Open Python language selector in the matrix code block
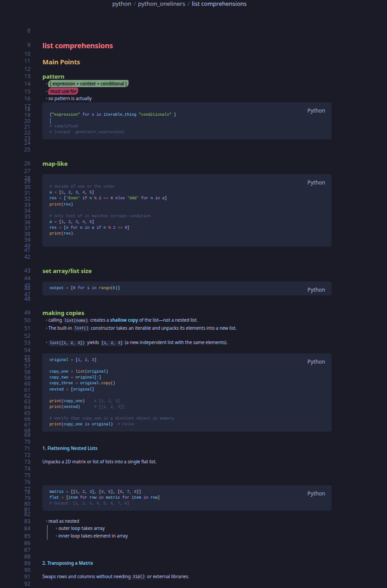This screenshot has height=588, width=387. [x=316, y=494]
